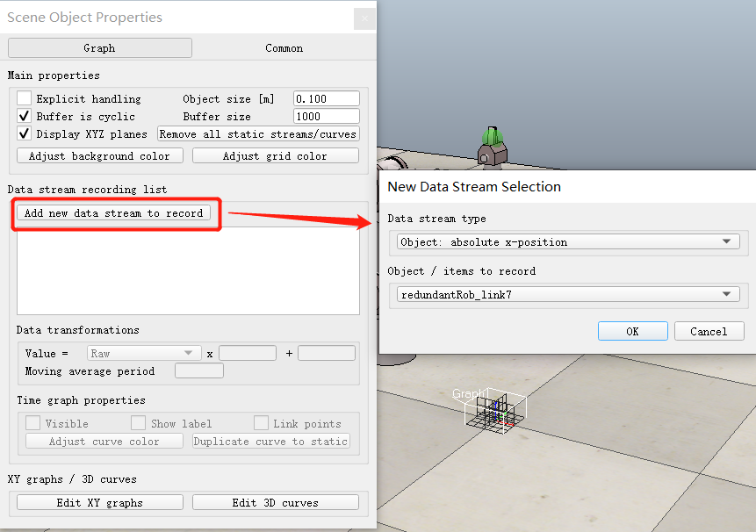Add new data stream to record
This screenshot has width=756, height=532.
pyautogui.click(x=114, y=213)
